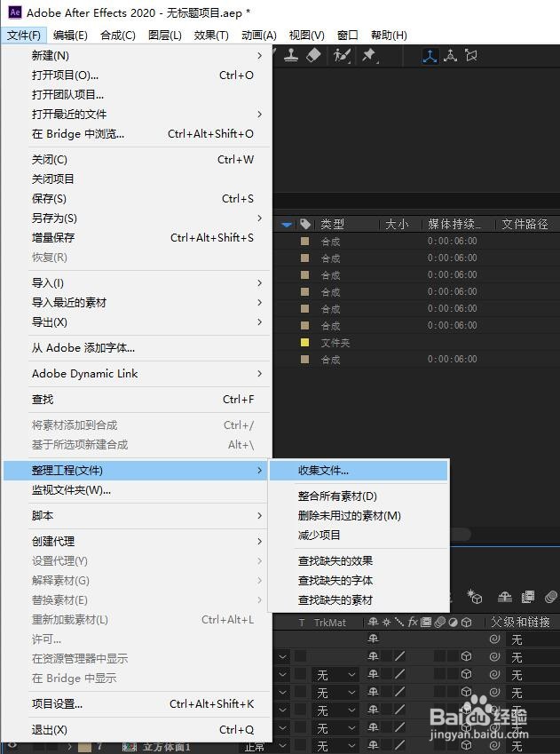This screenshot has height=754, width=560.
Task: Expand the 导入(I) submenu
Action: (138, 283)
